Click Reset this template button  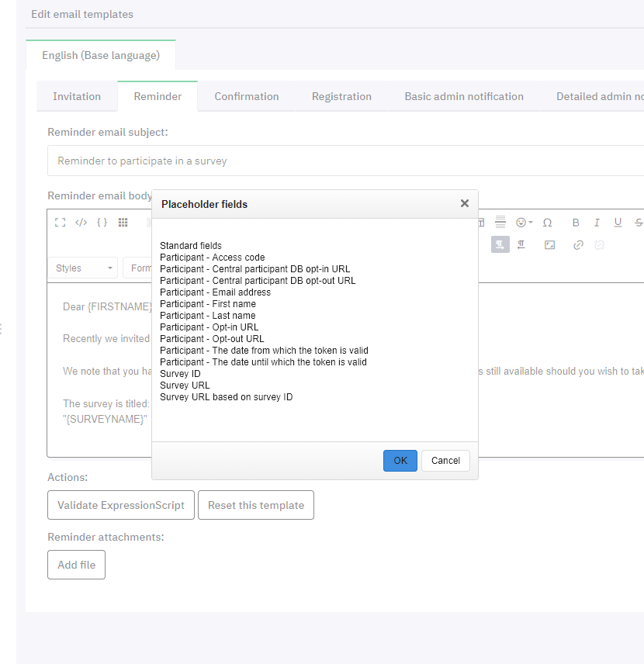pyautogui.click(x=256, y=505)
